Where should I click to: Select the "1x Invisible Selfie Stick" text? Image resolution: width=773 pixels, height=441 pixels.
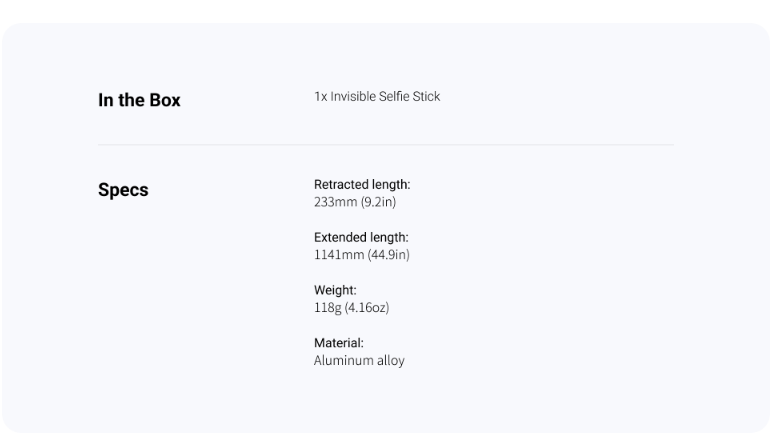pos(377,97)
